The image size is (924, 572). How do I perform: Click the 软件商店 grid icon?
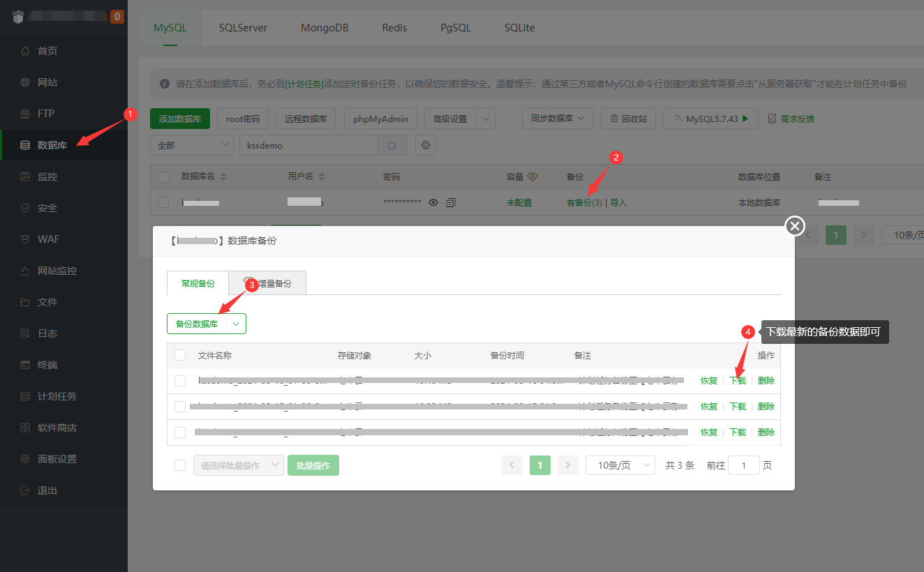[25, 428]
